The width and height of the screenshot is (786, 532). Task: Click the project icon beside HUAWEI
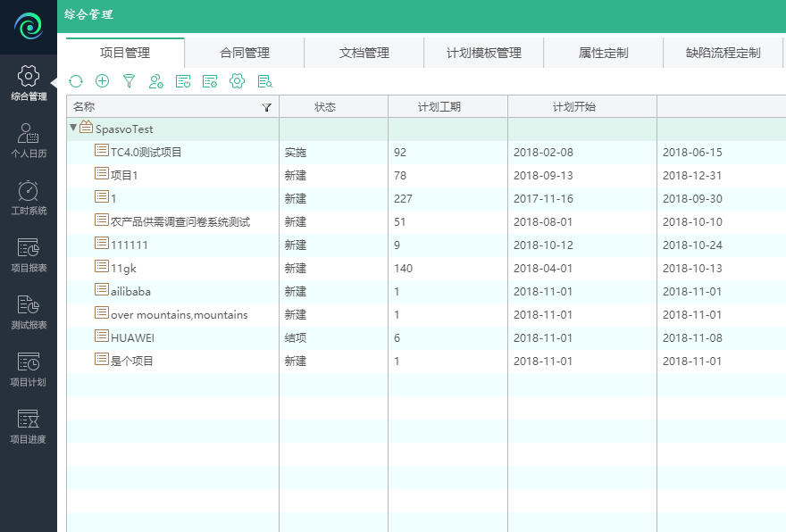(x=102, y=336)
